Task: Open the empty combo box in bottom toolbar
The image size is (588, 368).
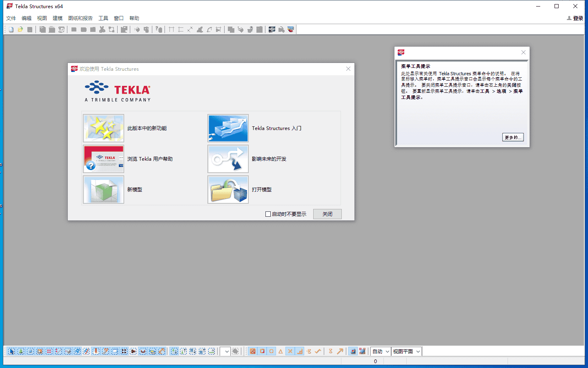Action: click(x=225, y=351)
